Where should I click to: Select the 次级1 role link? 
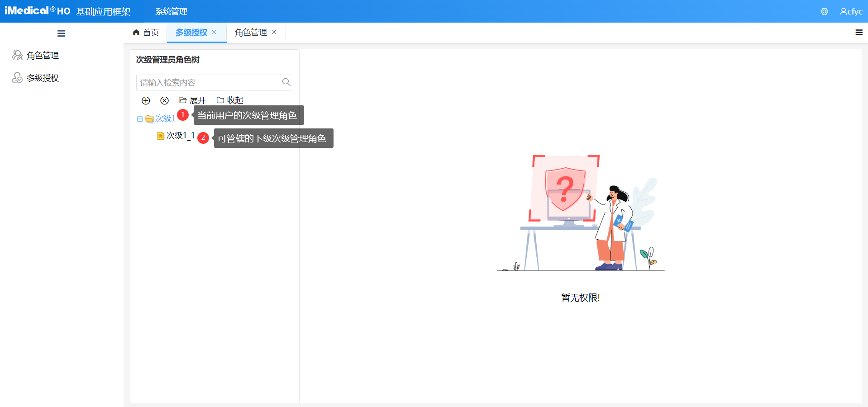165,118
